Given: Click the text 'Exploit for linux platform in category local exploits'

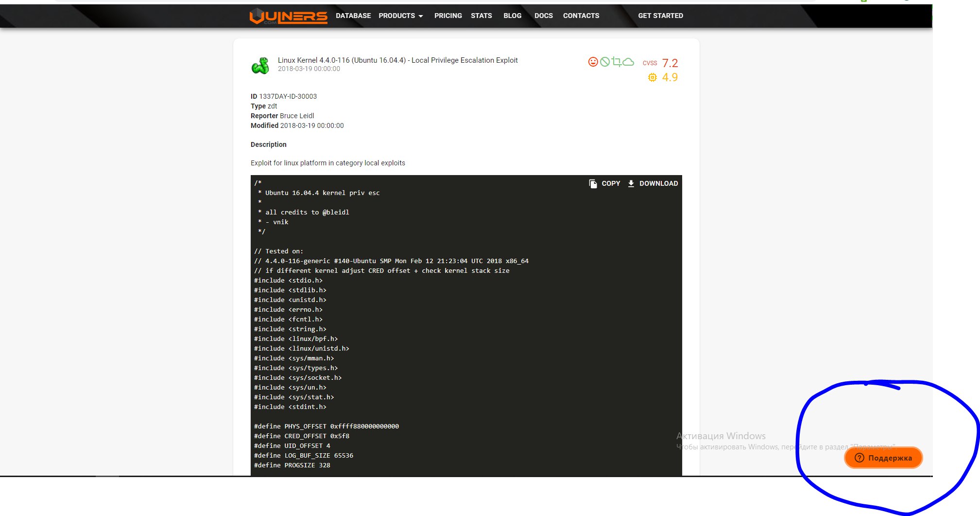Looking at the screenshot, I should point(328,163).
